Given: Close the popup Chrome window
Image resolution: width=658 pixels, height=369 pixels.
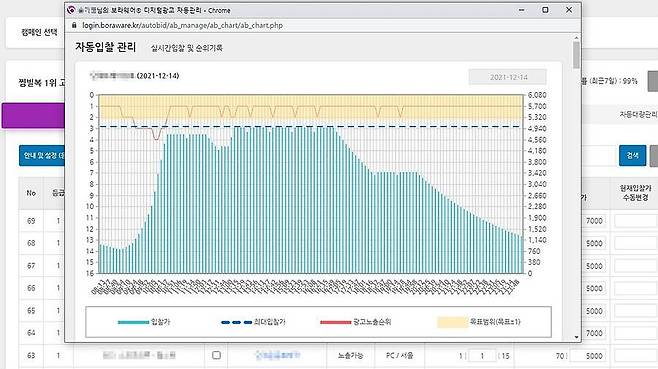Looking at the screenshot, I should point(569,10).
